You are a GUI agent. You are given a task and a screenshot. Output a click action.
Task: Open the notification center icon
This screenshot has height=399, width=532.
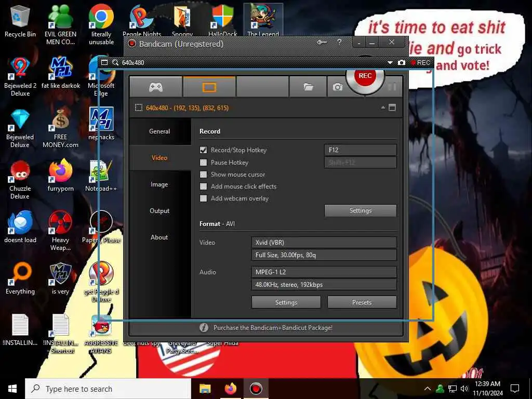[x=515, y=389]
